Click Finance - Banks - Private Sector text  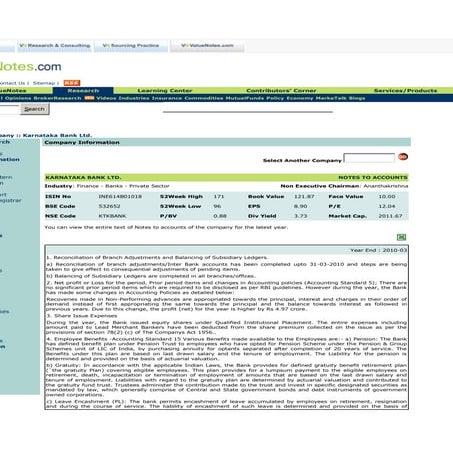click(x=123, y=186)
